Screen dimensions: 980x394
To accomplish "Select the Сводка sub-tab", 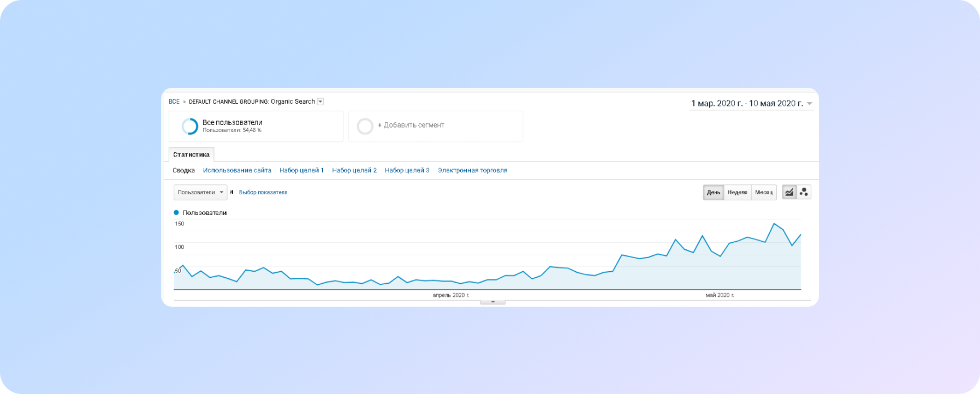I will 183,170.
